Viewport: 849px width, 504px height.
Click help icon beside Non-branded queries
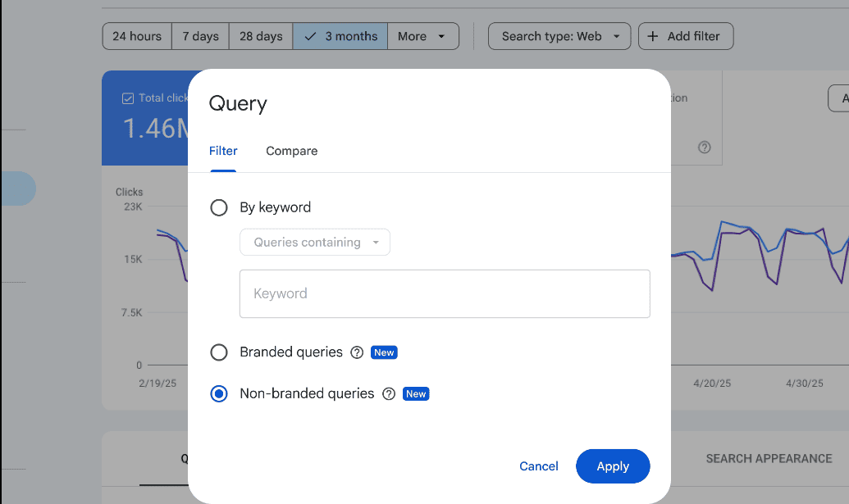tap(389, 394)
